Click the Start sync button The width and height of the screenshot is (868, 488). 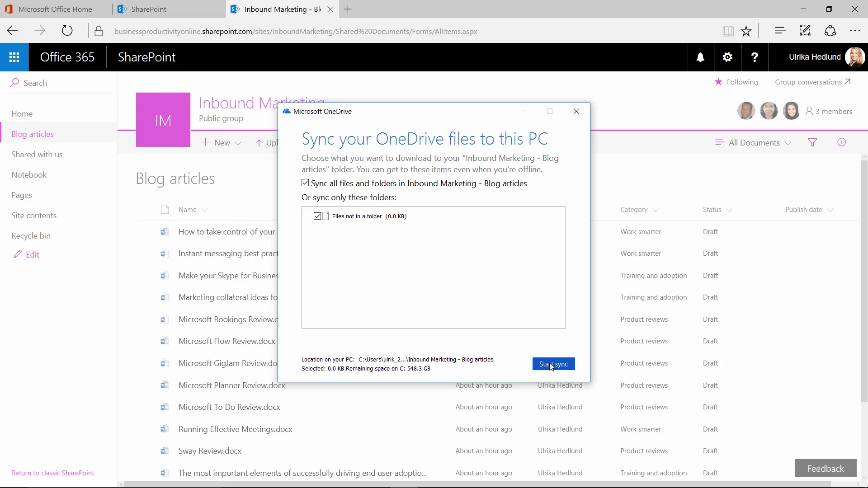553,364
